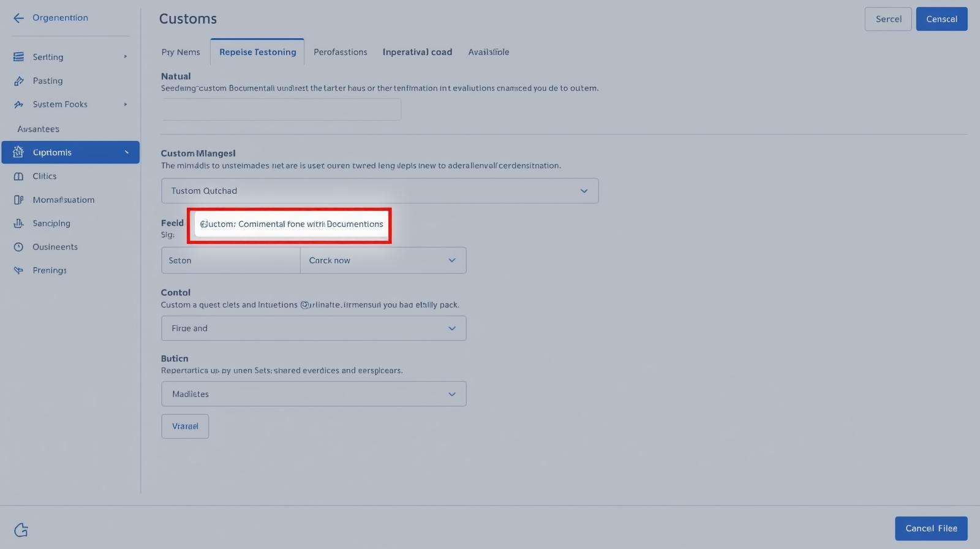The height and width of the screenshot is (549, 980).
Task: Expand the System Fooks submenu arrow
Action: point(126,105)
